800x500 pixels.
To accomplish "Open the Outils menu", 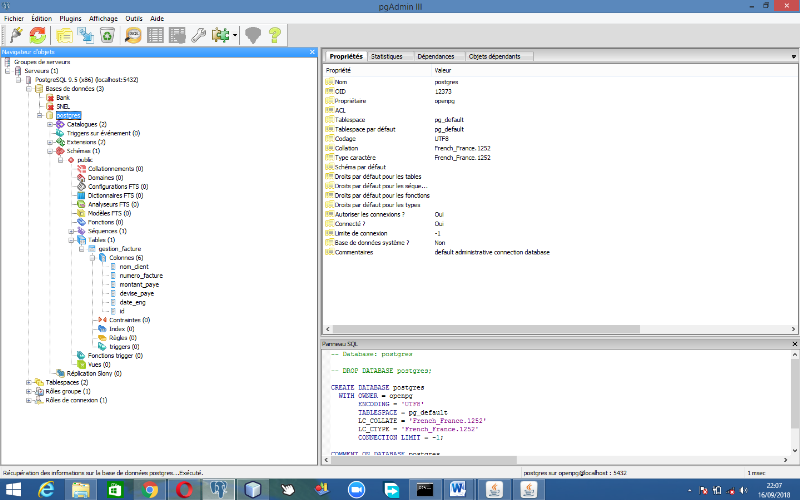I will pos(133,18).
